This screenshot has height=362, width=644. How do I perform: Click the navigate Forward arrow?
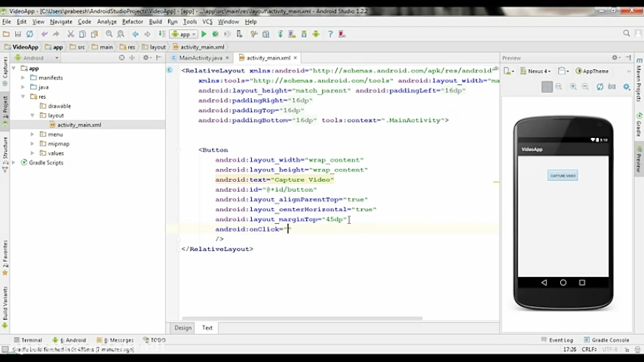[147, 34]
